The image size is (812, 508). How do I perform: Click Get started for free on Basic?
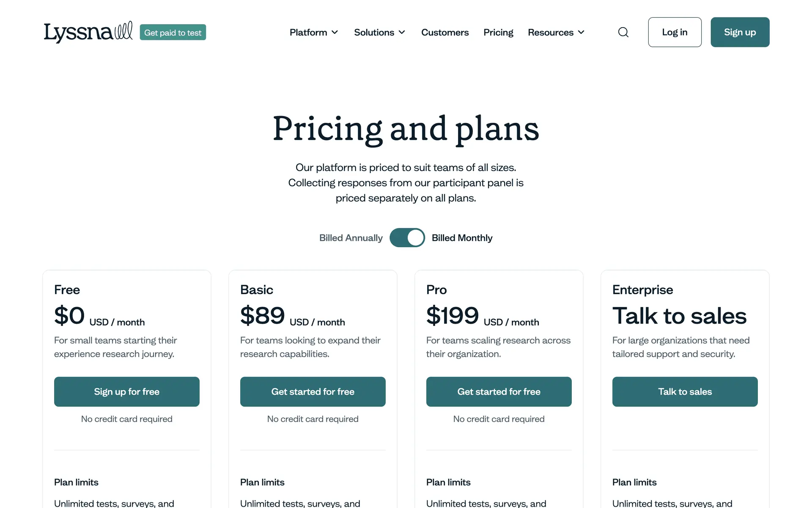313,392
